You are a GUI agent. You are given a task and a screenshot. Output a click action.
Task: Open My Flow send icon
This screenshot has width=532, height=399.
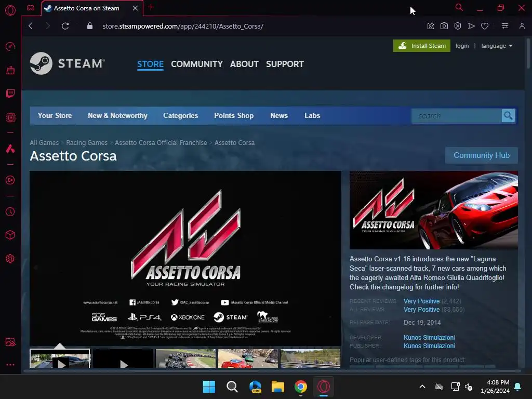471,26
